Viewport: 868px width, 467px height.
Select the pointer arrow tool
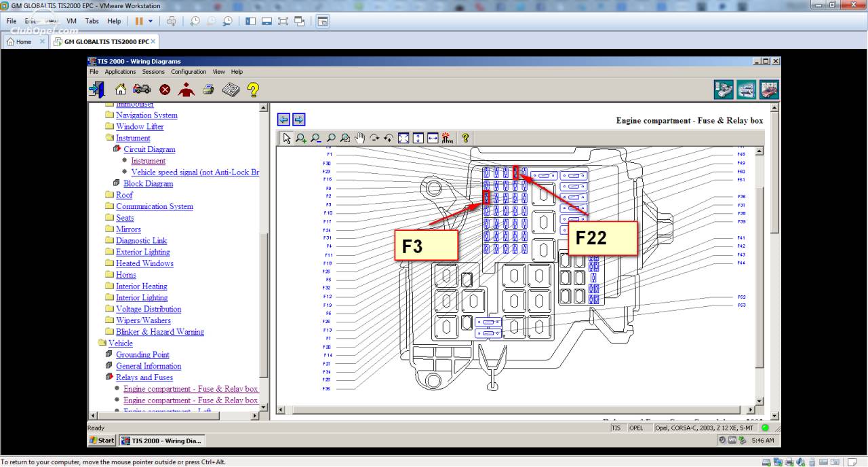287,138
